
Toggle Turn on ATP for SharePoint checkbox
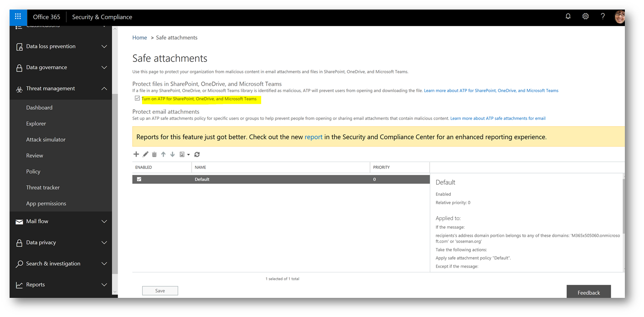pyautogui.click(x=137, y=98)
